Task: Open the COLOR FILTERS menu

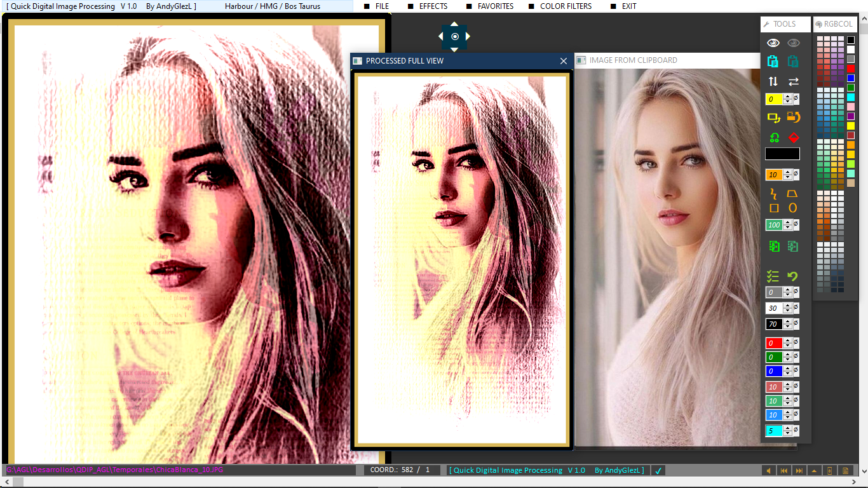Action: (566, 6)
